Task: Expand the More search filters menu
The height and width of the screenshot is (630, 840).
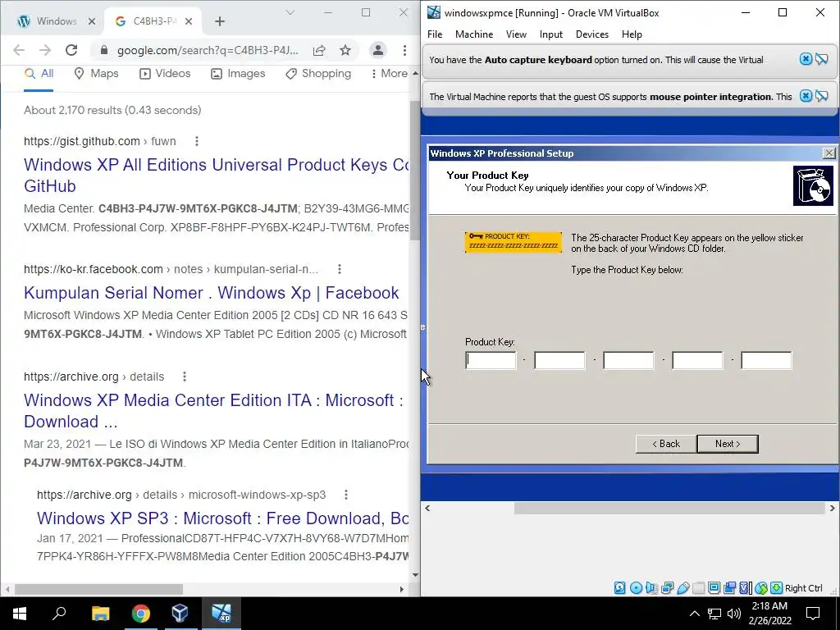Action: click(x=389, y=73)
